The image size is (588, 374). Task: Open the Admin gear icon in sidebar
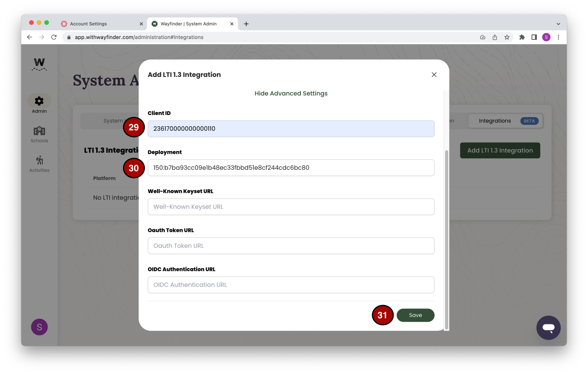pyautogui.click(x=39, y=101)
